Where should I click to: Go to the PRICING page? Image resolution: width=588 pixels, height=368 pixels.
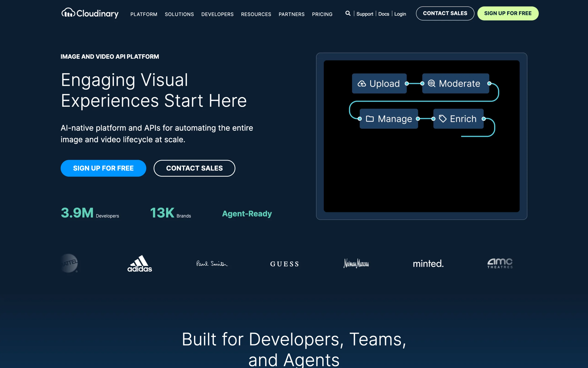[322, 14]
